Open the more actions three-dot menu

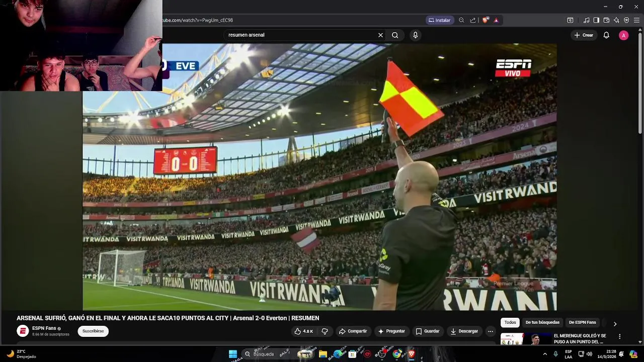coord(491,331)
